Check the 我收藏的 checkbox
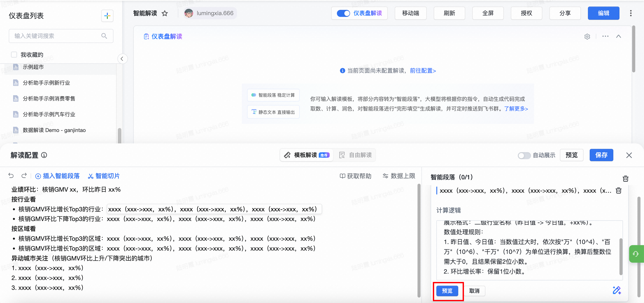This screenshot has width=644, height=303. tap(14, 55)
